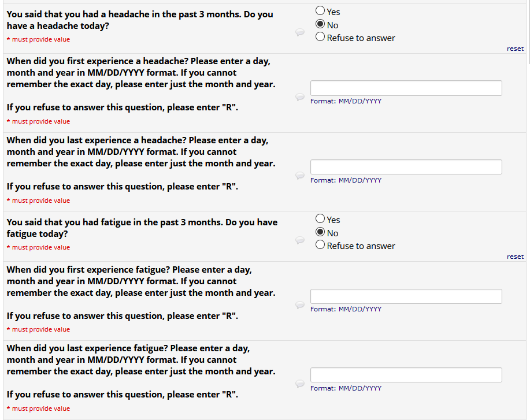Click the last headache date field
This screenshot has height=420, width=530.
tap(406, 167)
